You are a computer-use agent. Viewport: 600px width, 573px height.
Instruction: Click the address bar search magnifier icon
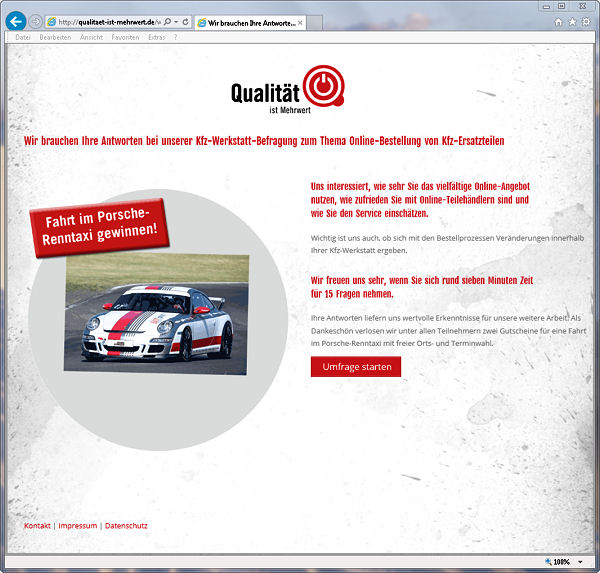tap(165, 21)
